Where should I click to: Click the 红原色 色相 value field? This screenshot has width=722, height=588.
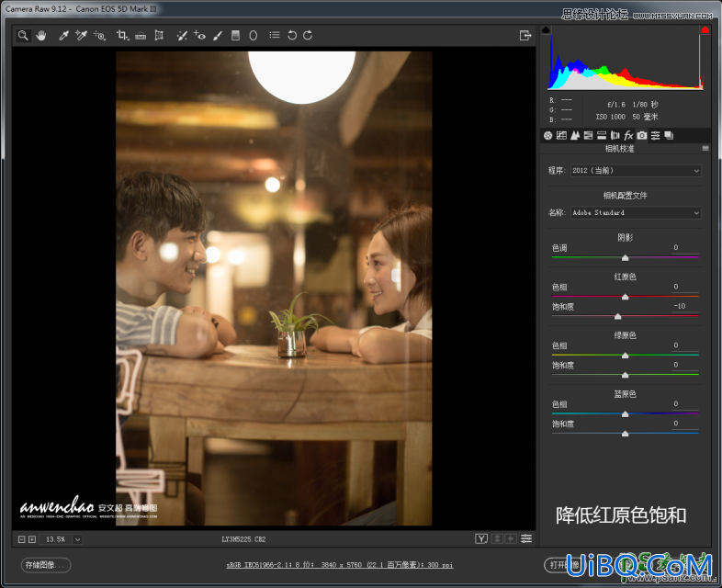[684, 287]
